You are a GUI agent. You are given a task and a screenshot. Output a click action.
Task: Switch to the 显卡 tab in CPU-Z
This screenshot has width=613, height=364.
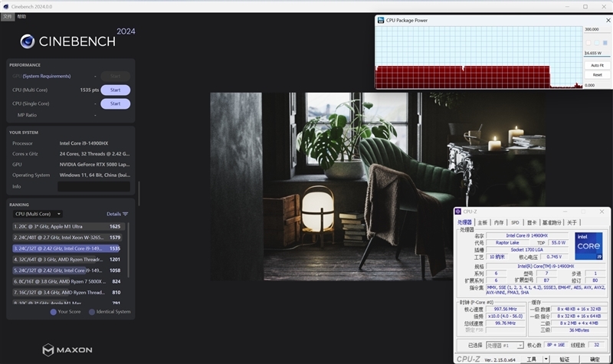532,222
